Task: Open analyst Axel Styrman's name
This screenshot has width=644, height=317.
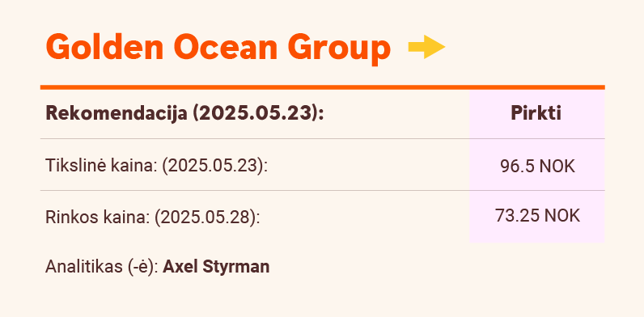Action: coord(216,267)
